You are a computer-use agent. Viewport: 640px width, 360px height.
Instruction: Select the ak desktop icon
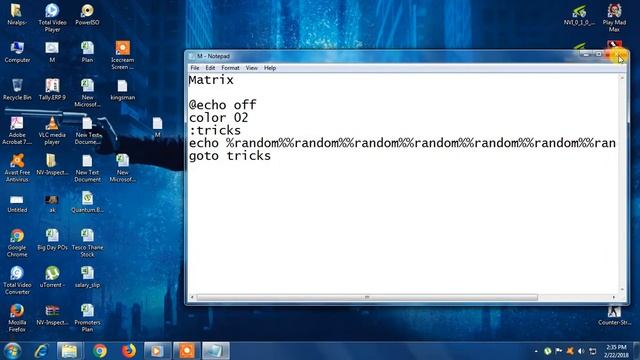(x=52, y=204)
